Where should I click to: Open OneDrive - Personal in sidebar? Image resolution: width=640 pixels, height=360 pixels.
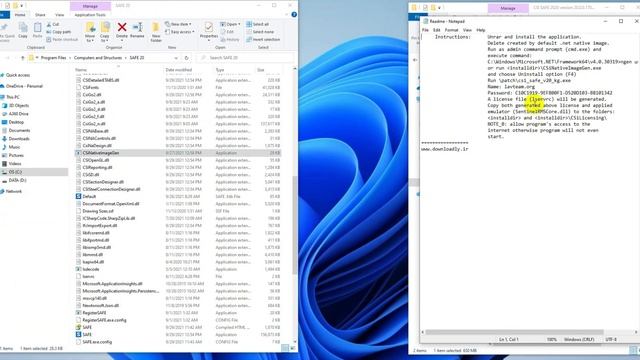pos(24,86)
